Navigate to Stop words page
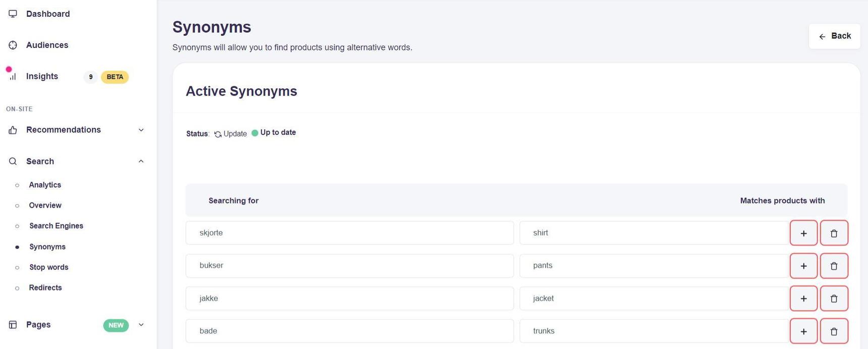This screenshot has height=349, width=868. tap(48, 267)
